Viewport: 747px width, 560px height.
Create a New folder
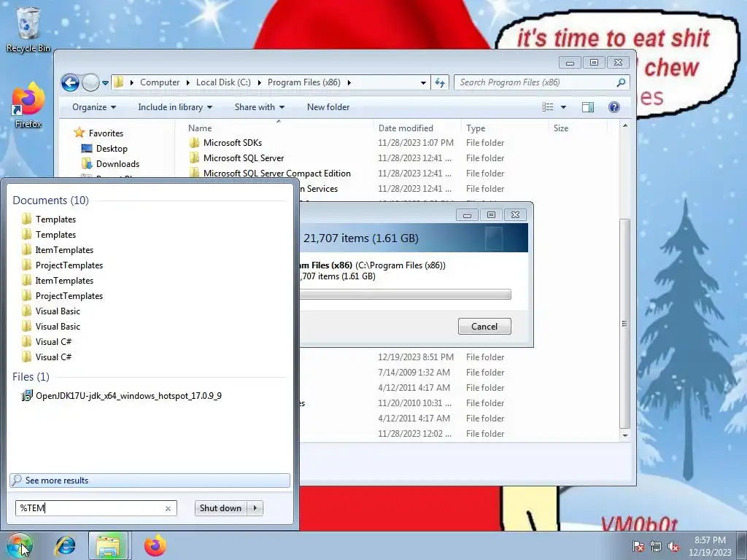point(328,107)
